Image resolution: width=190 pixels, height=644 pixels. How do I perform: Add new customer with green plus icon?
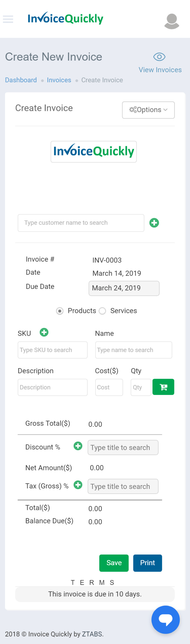(x=154, y=223)
